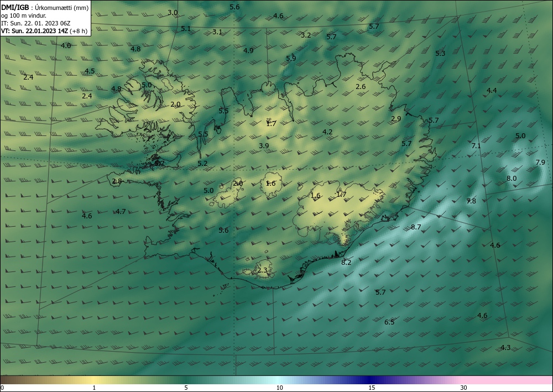Screen dimensions: 553x392
Task: Click the map value 7.9
Action: click(540, 163)
